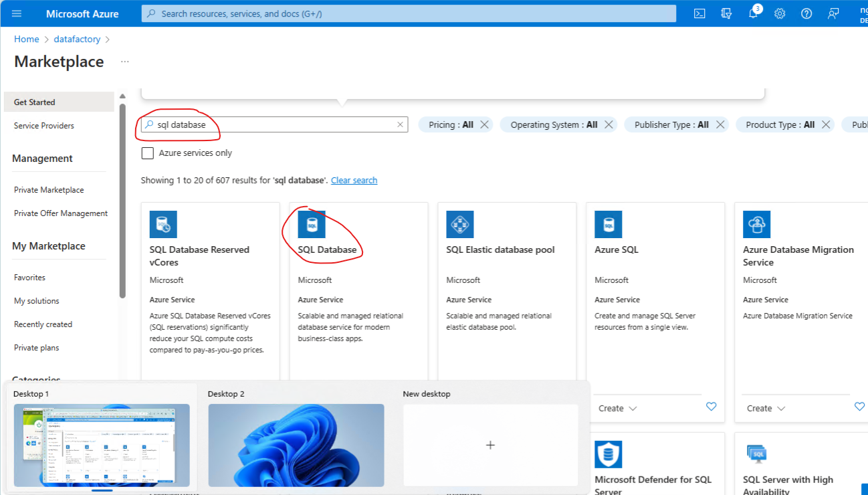868x495 pixels.
Task: Open the SQL Database Reserved vCores title
Action: click(199, 256)
